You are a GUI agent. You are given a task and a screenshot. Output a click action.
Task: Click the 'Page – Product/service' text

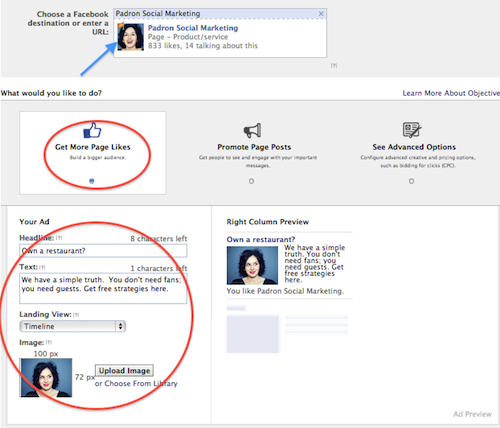coord(188,37)
